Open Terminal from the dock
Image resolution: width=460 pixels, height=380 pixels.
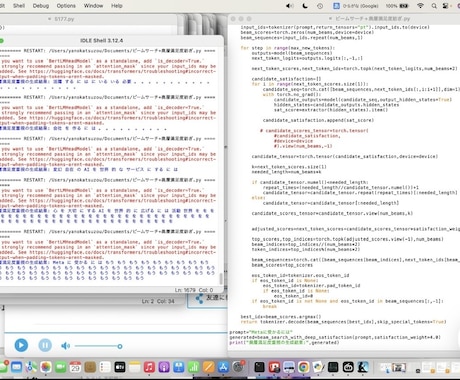tap(259, 367)
